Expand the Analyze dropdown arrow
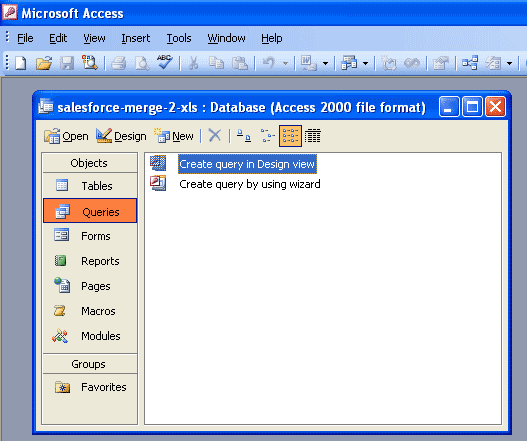 365,63
